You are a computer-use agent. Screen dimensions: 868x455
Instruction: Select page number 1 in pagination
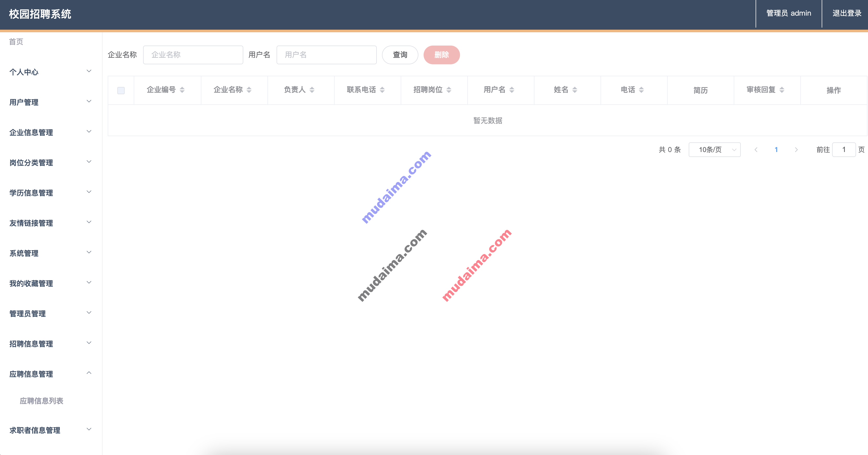[776, 150]
